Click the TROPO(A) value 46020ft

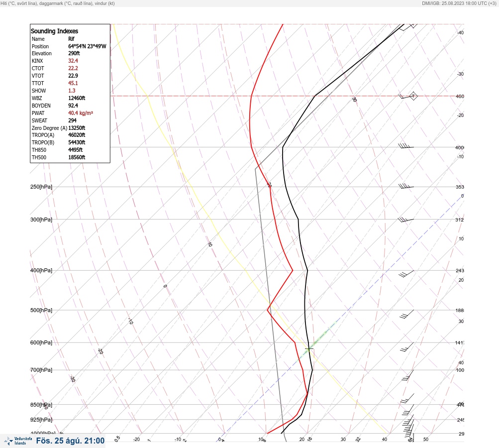click(x=77, y=135)
